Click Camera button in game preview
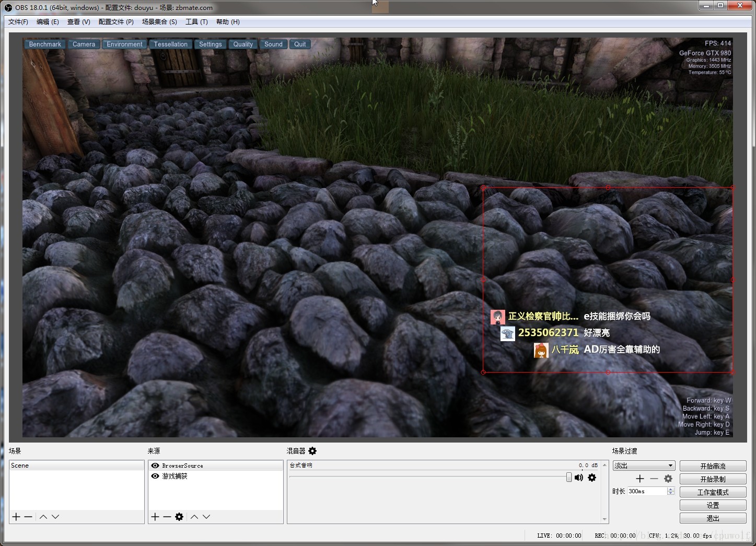This screenshot has height=546, width=756. (x=84, y=44)
